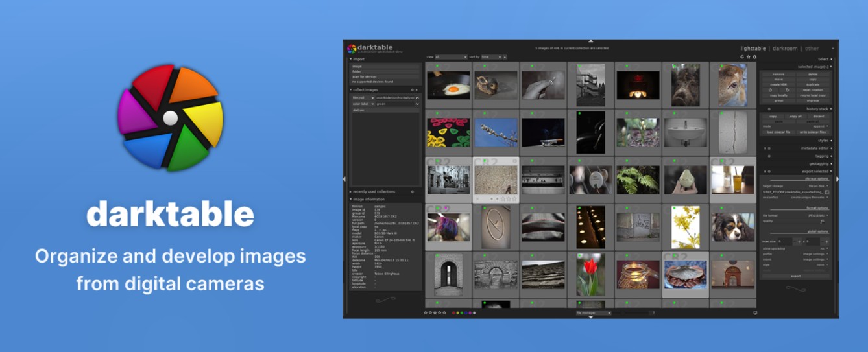The image size is (868, 352).
Task: Toggle the sort order arrow button
Action: point(505,57)
